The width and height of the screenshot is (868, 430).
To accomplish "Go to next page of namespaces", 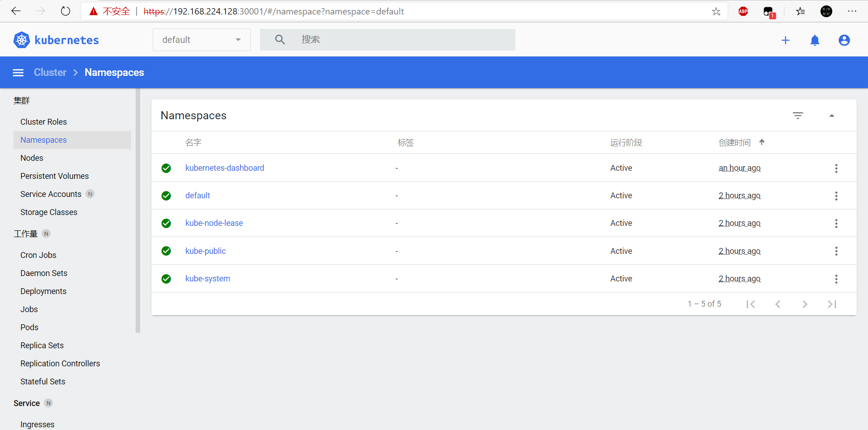I will (x=805, y=304).
